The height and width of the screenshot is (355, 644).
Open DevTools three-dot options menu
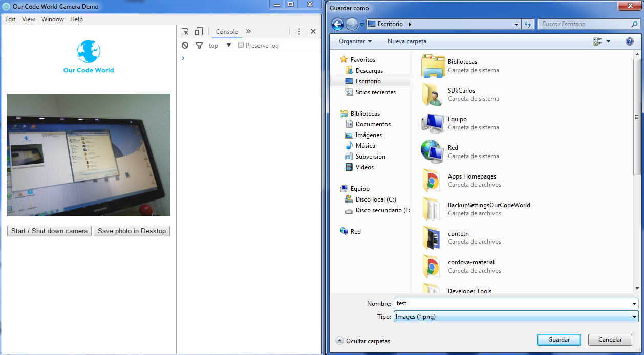[299, 32]
